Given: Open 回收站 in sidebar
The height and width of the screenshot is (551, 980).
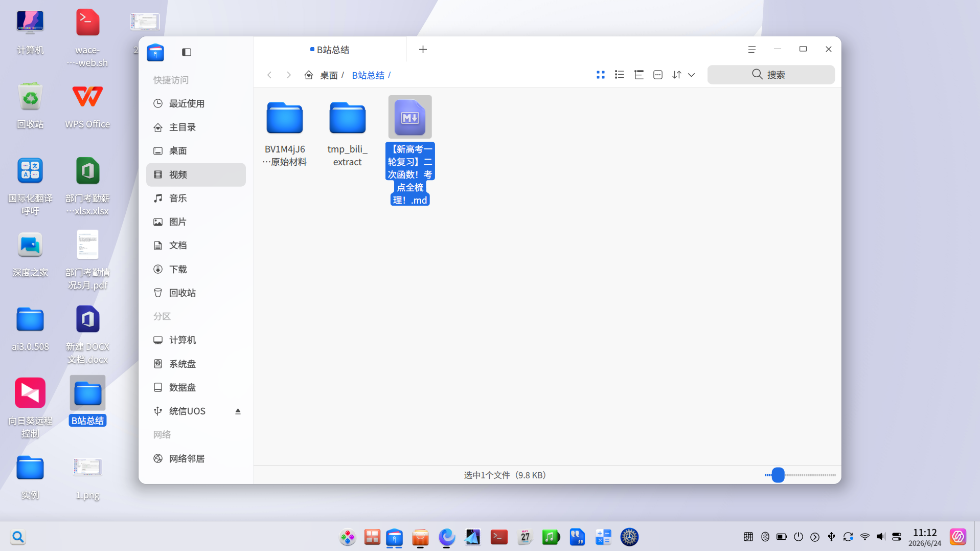Looking at the screenshot, I should coord(196,293).
